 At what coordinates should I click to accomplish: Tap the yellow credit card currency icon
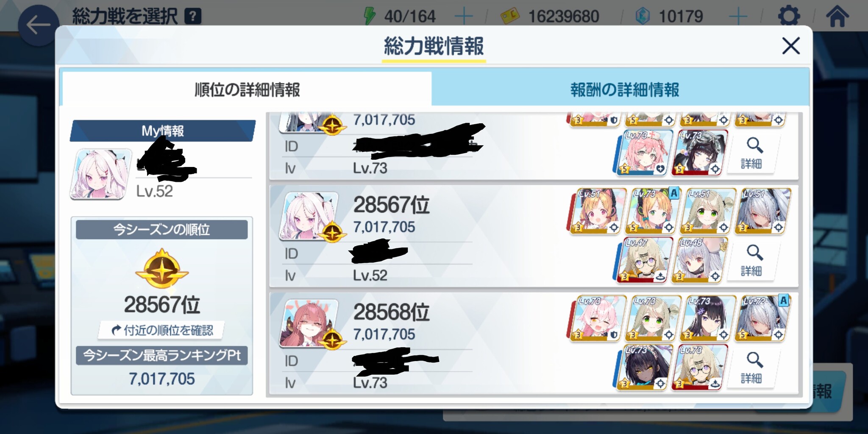coord(510,17)
